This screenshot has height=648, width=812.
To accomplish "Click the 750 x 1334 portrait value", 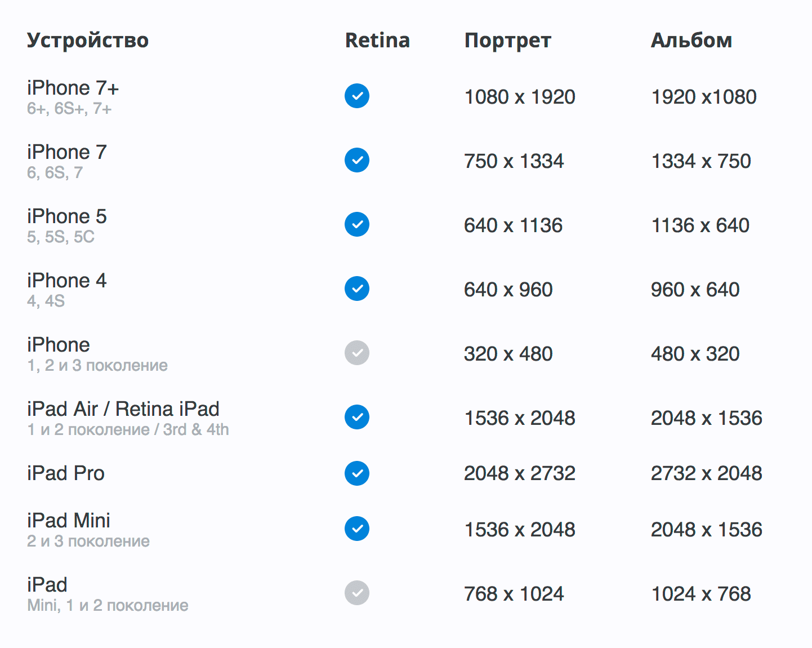I will point(514,161).
